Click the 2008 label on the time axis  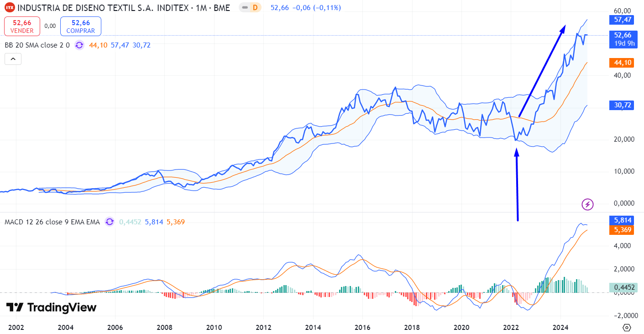click(164, 327)
